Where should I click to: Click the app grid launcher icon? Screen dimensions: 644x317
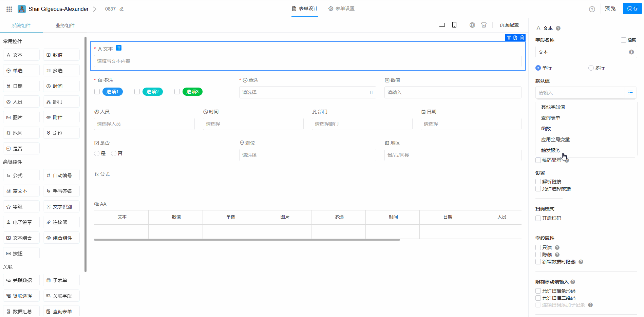point(9,9)
